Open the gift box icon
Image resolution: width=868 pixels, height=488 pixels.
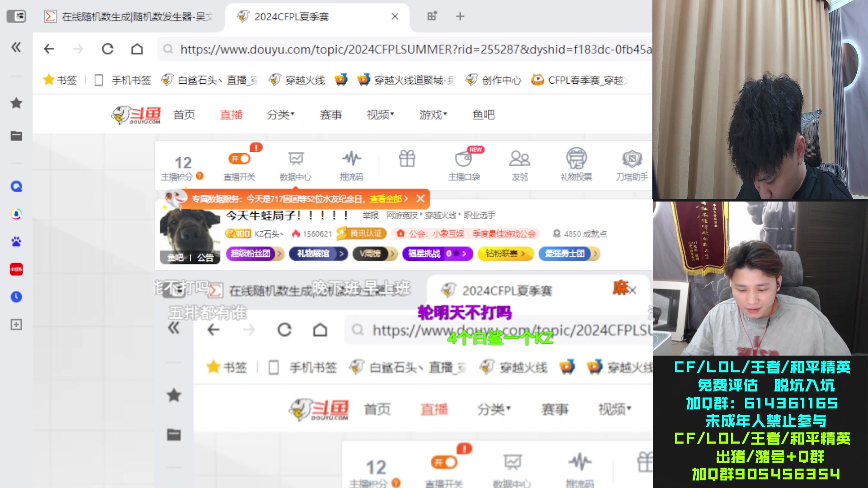407,159
